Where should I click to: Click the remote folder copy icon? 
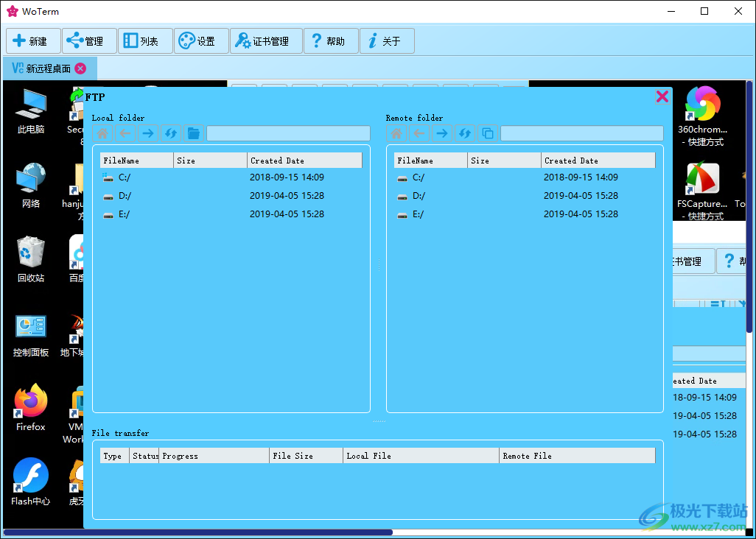[x=488, y=133]
